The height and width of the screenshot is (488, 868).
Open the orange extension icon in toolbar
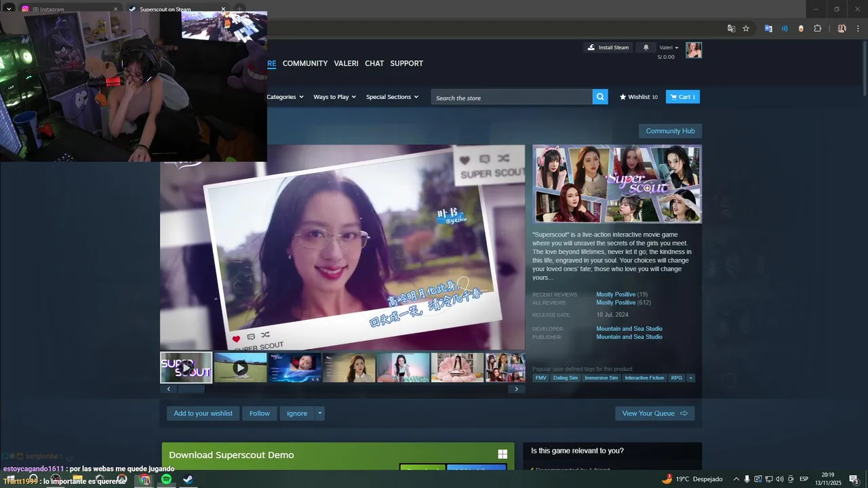coord(801,28)
